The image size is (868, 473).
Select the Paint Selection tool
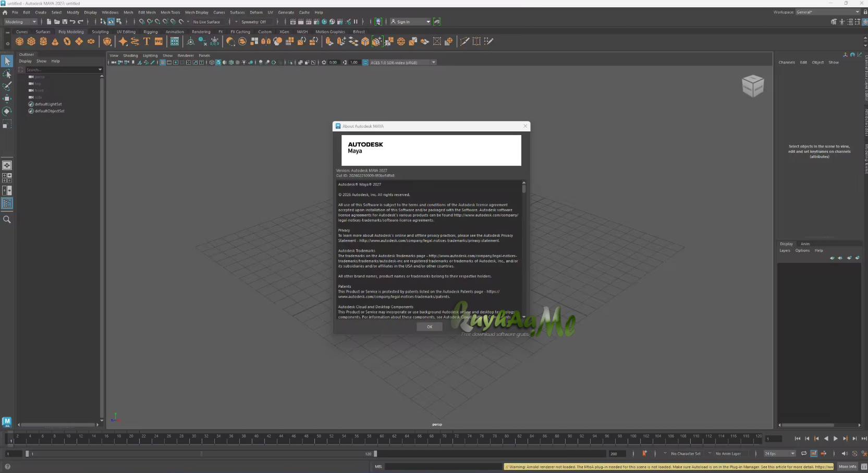tap(7, 86)
